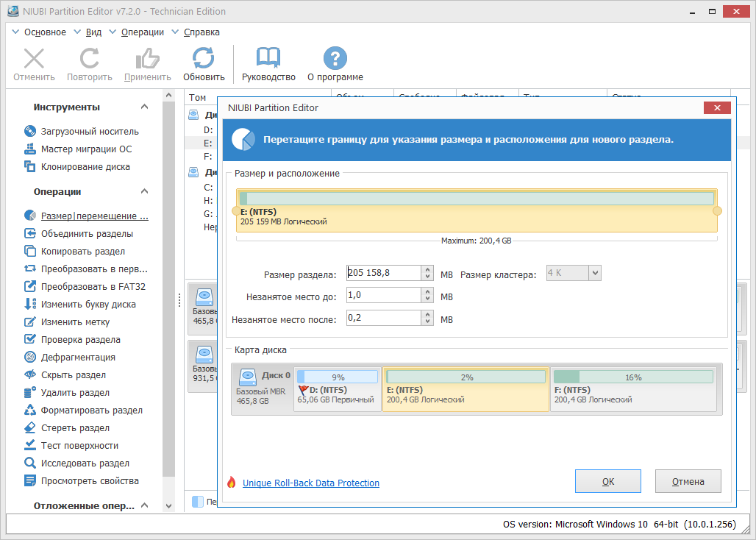Viewport: 756px width, 540px height.
Task: Open the Справка menu
Action: pyautogui.click(x=201, y=32)
